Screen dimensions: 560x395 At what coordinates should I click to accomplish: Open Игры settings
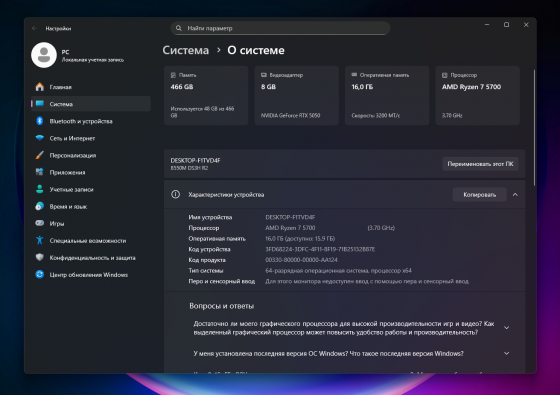tap(91, 223)
